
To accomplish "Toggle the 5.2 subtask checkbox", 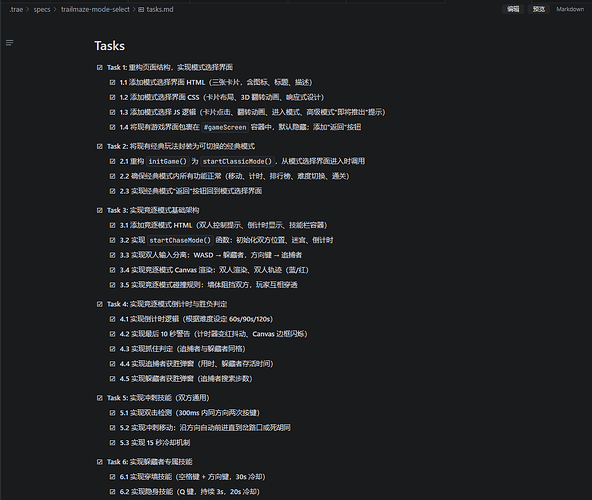I will click(113, 428).
